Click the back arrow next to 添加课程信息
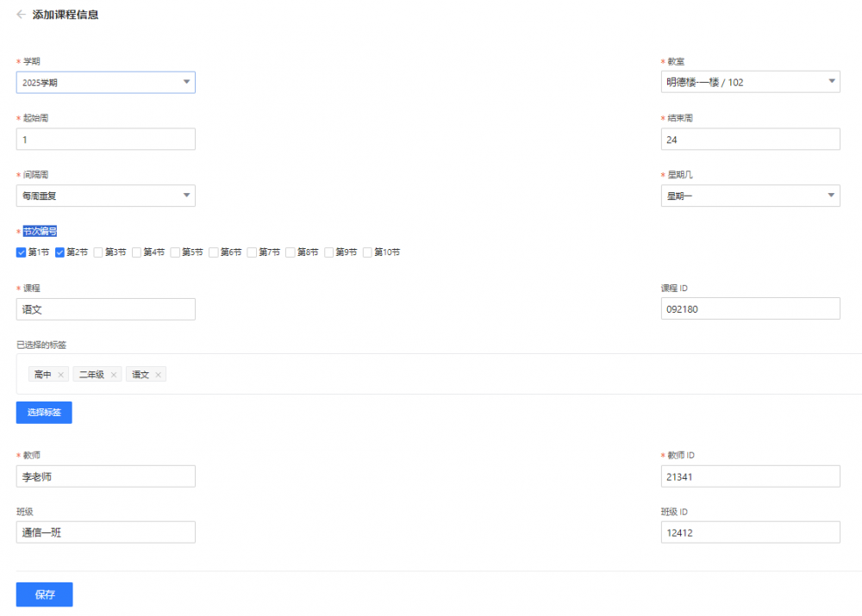862x616 pixels. point(21,15)
